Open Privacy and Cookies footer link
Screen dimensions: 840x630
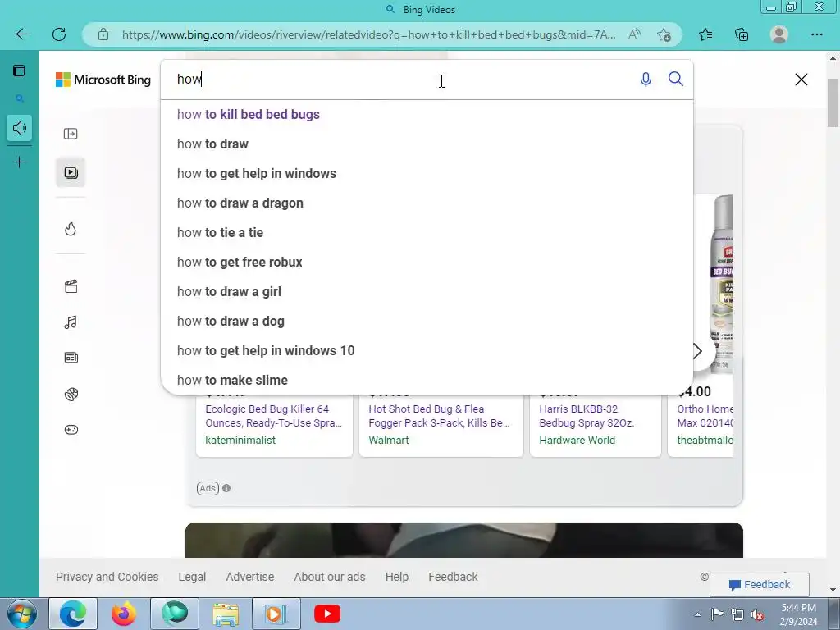[107, 577]
